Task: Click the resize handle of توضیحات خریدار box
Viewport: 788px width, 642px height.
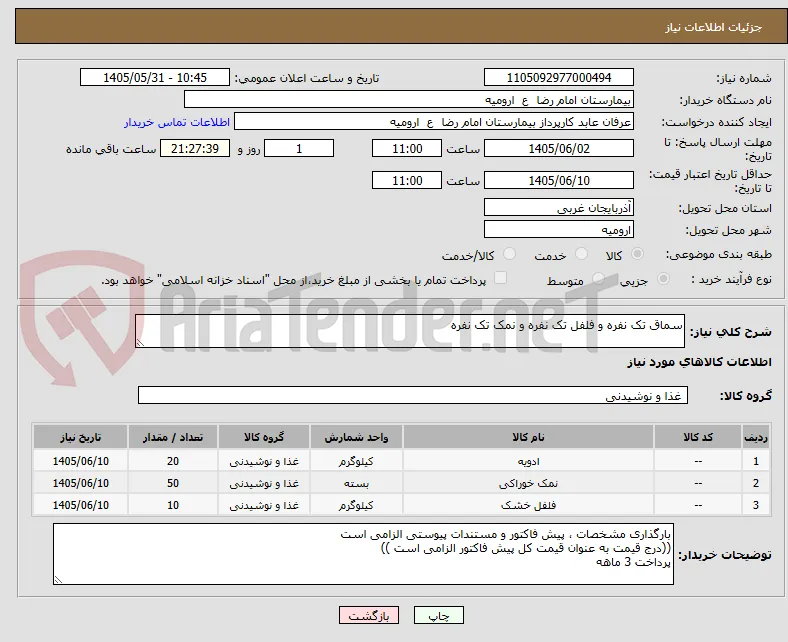Action: [x=58, y=579]
